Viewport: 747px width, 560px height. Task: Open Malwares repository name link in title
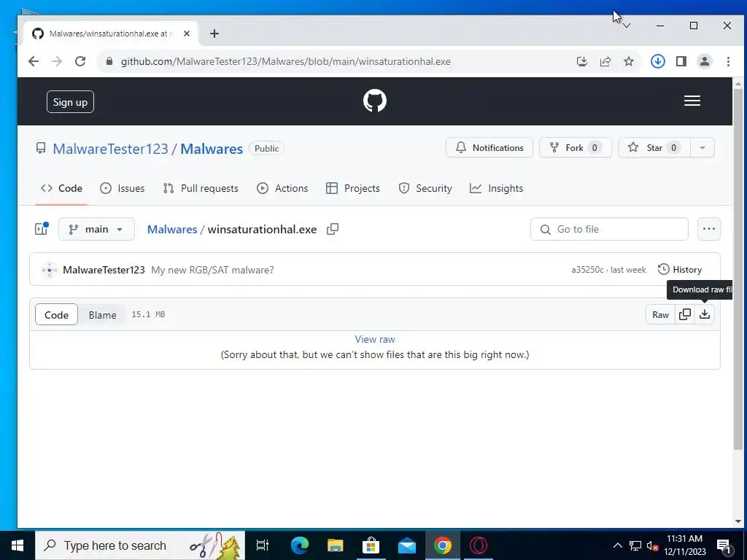click(212, 149)
